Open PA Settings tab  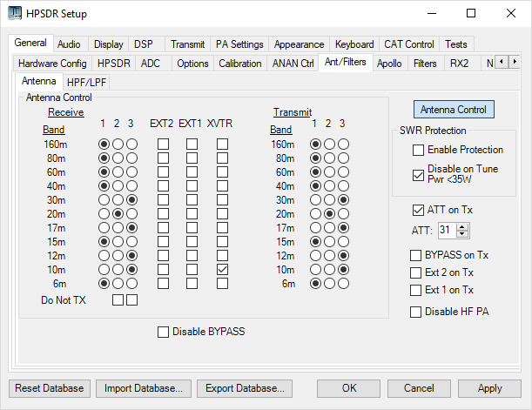click(x=239, y=44)
